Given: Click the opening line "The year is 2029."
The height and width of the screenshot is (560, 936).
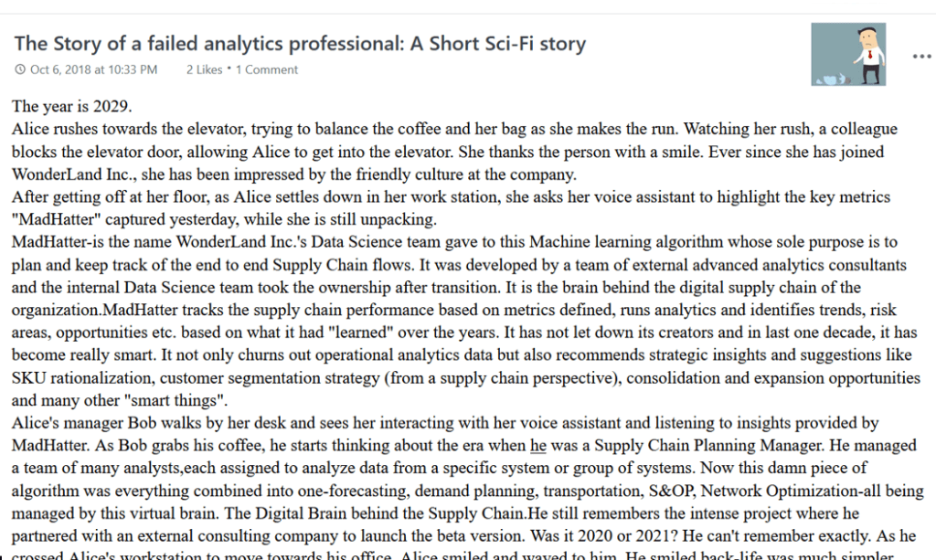Looking at the screenshot, I should (72, 106).
